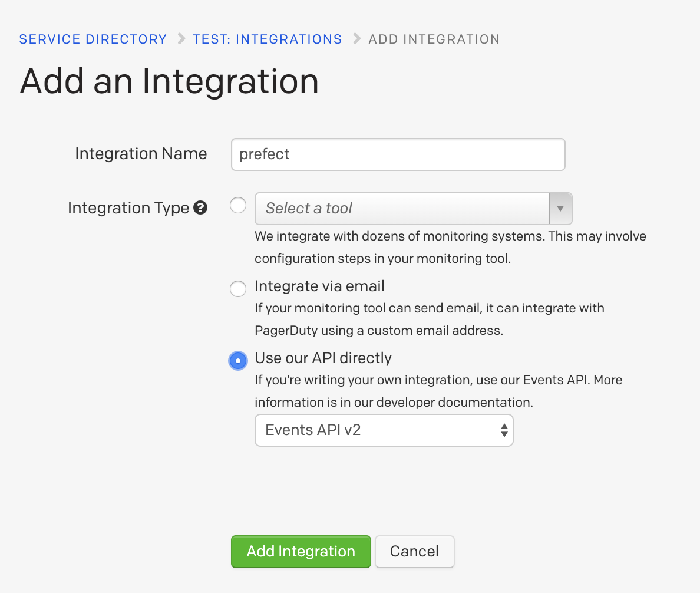The width and height of the screenshot is (700, 593).
Task: Go to SERVICE DIRECTORY breadcrumb
Action: tap(93, 39)
